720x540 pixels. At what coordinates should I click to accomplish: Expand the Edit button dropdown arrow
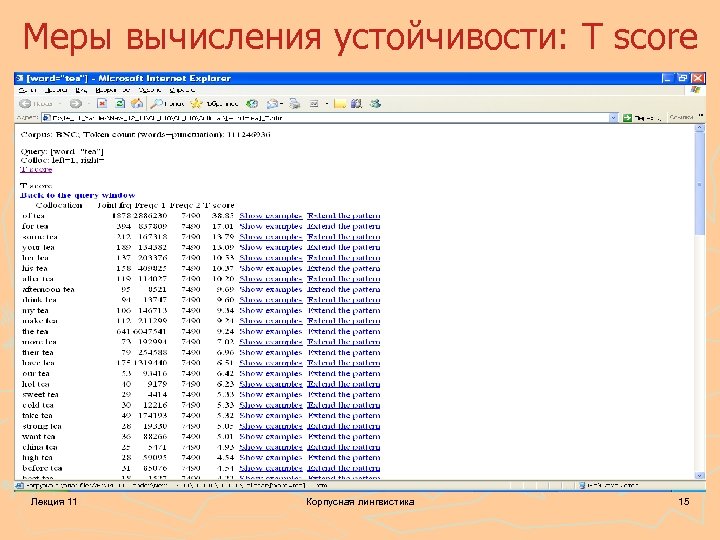326,104
